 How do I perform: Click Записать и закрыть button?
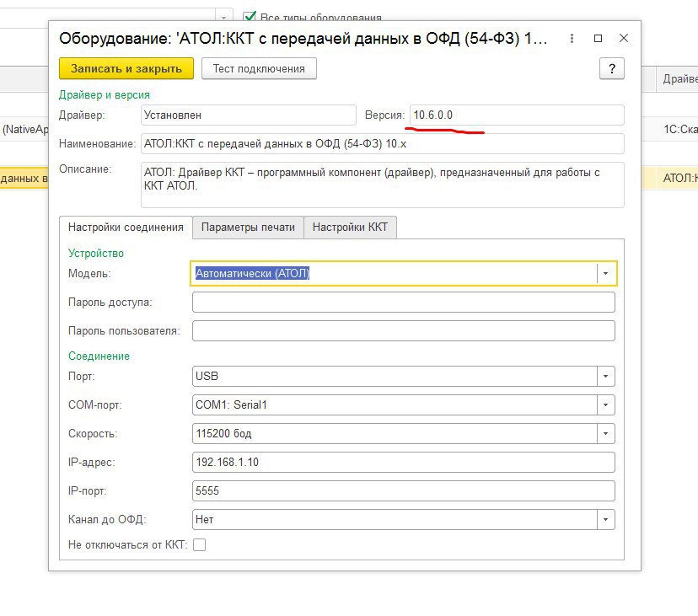pos(126,68)
